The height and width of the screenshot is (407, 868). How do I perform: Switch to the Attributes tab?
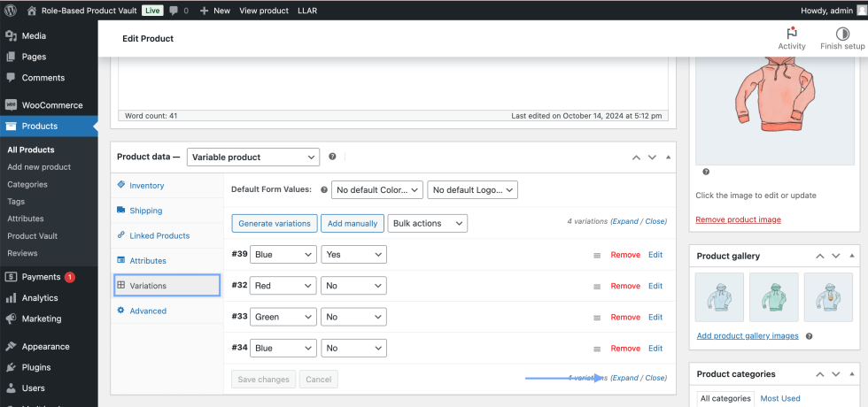tap(147, 261)
